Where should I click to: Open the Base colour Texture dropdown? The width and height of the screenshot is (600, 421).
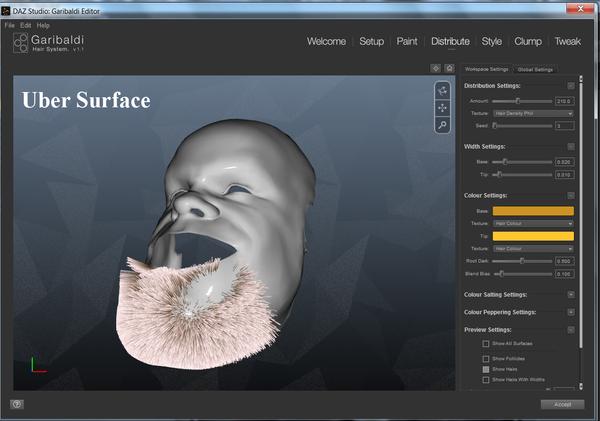point(533,224)
